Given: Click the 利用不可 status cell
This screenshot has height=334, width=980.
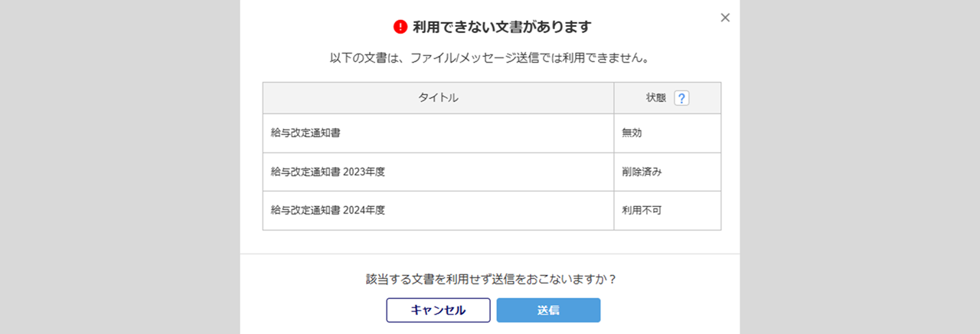Looking at the screenshot, I should [642, 210].
